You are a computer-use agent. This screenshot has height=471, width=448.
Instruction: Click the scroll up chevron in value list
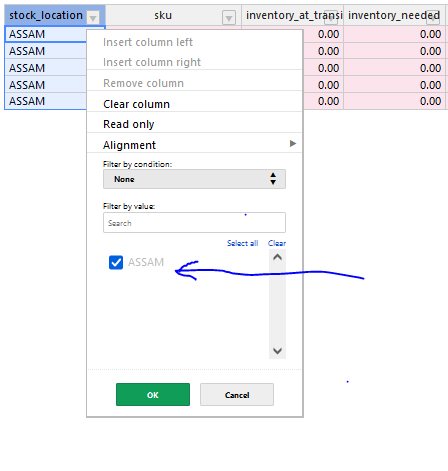click(x=277, y=257)
